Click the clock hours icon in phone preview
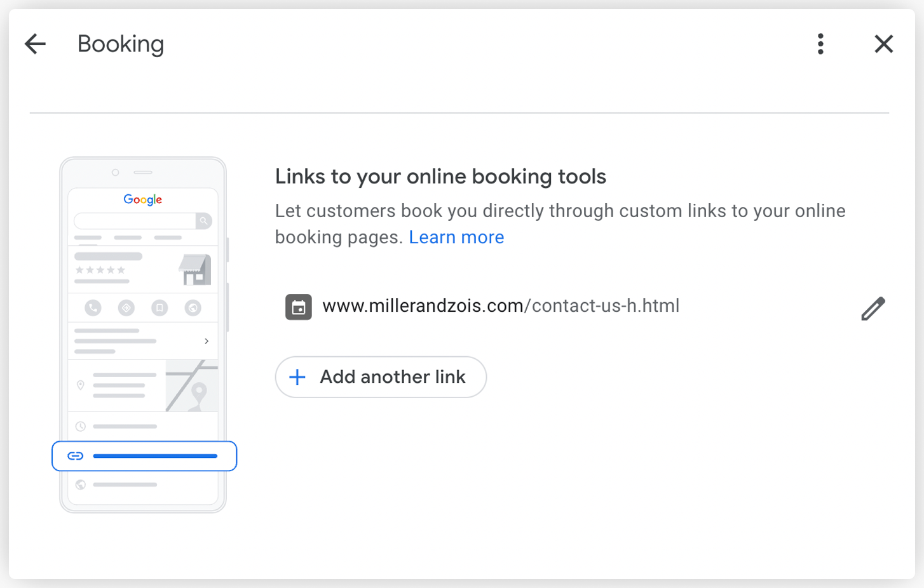Image resolution: width=924 pixels, height=588 pixels. point(81,426)
